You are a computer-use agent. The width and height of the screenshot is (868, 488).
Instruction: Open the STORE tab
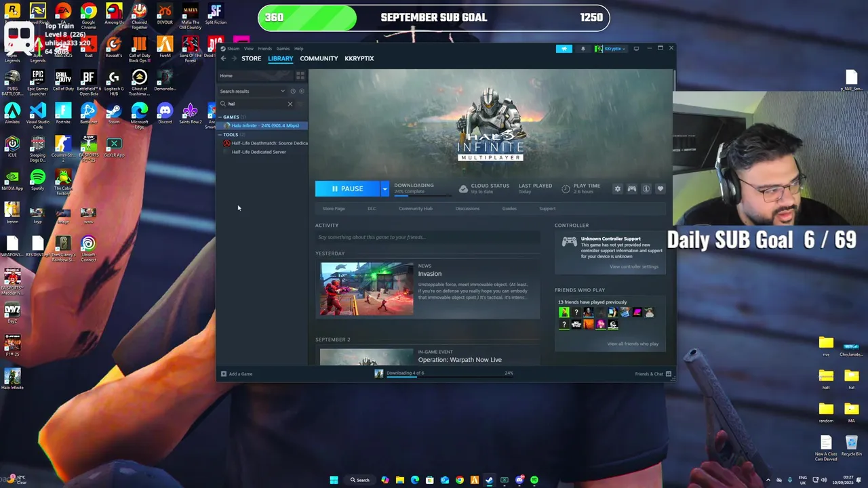[x=251, y=58]
